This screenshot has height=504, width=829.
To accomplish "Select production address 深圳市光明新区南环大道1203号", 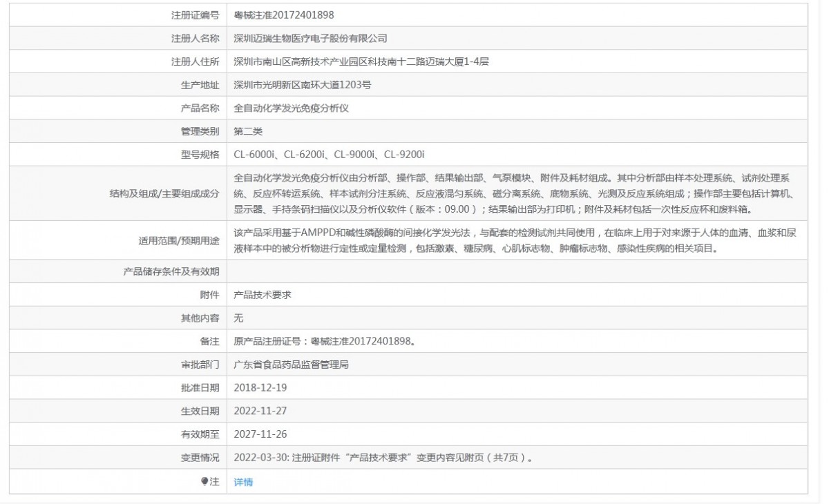I will [304, 85].
